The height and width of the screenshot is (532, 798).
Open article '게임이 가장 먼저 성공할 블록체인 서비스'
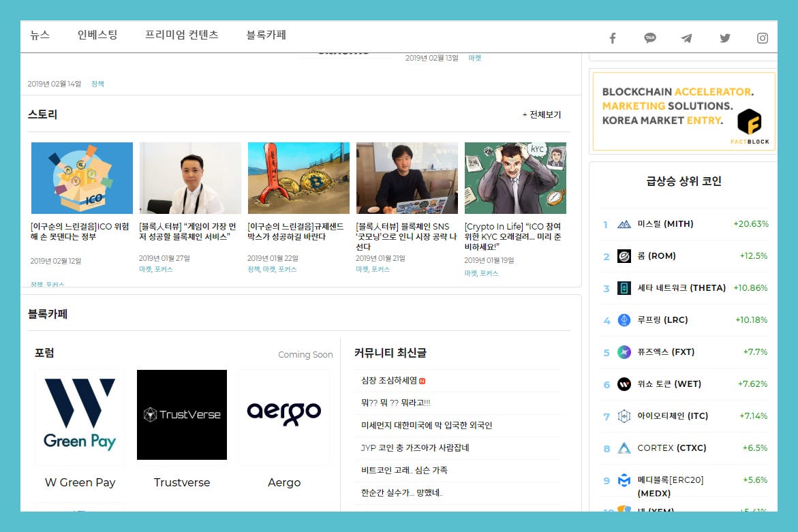tap(188, 232)
